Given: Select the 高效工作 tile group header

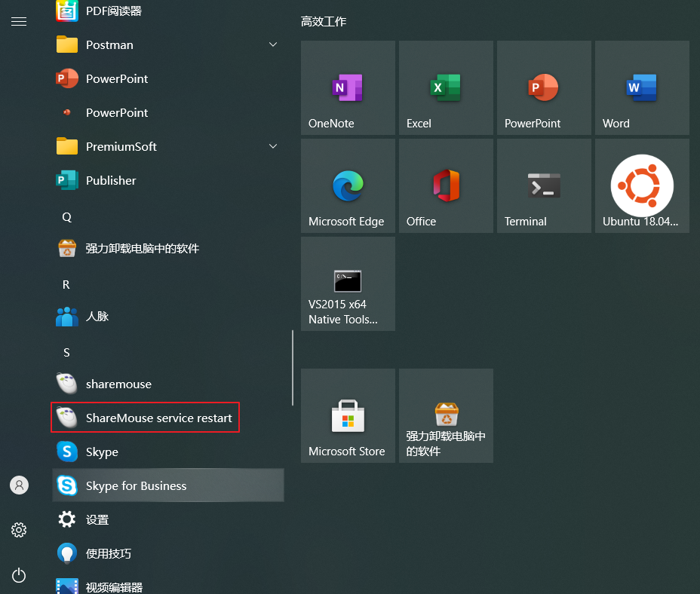Looking at the screenshot, I should coord(324,21).
